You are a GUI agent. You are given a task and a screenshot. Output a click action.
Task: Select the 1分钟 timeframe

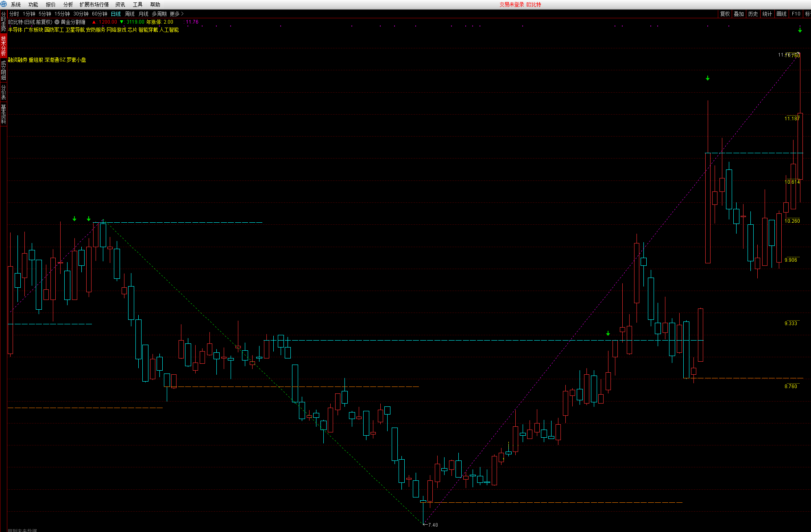(29, 14)
